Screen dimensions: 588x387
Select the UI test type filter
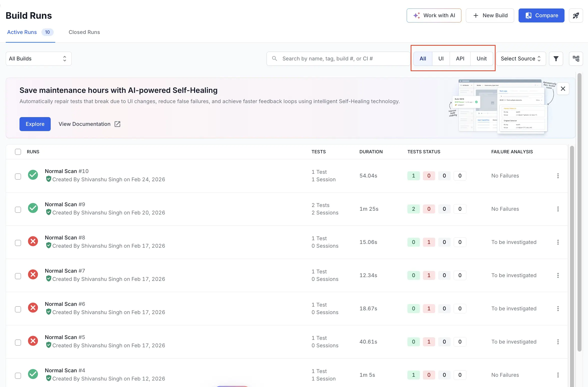tap(441, 59)
